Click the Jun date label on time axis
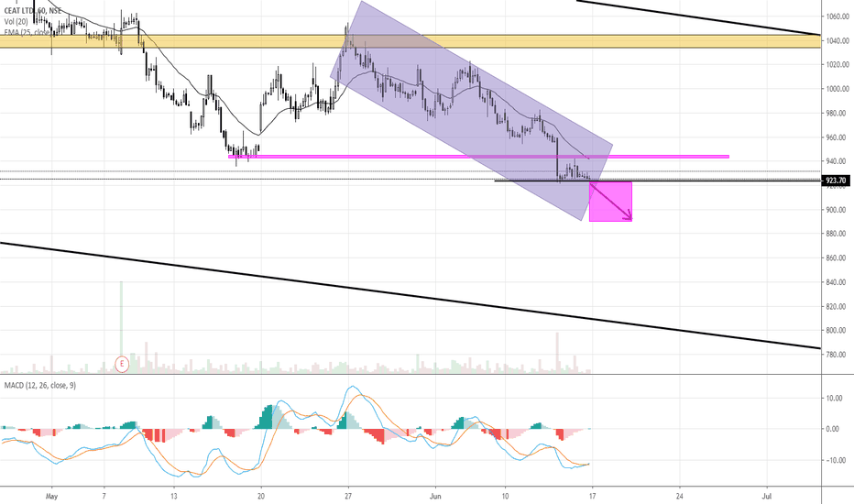 pos(435,497)
